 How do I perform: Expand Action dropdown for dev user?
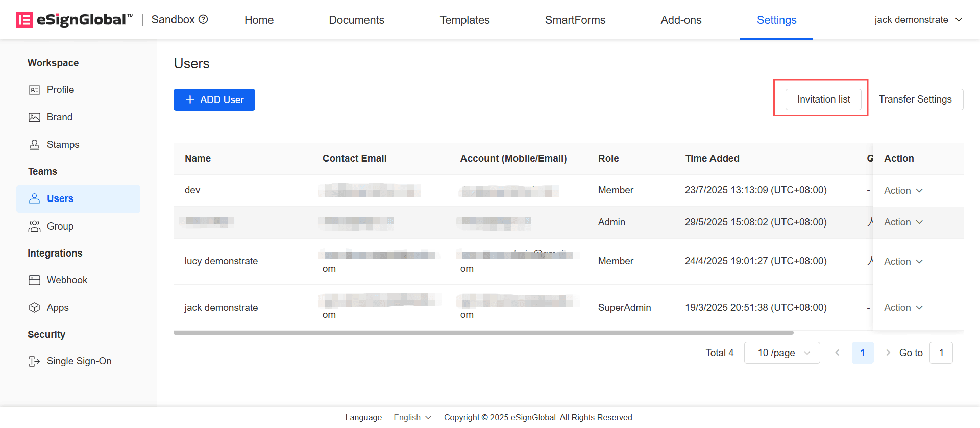[903, 190]
